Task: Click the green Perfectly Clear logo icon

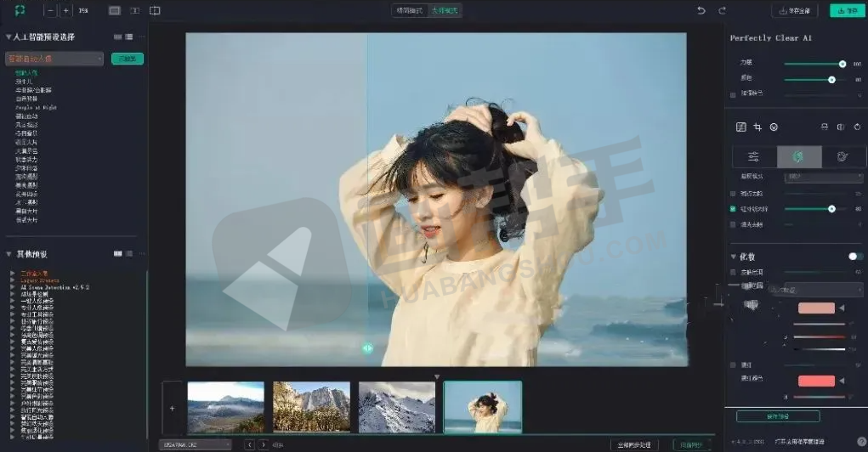Action: [x=20, y=10]
